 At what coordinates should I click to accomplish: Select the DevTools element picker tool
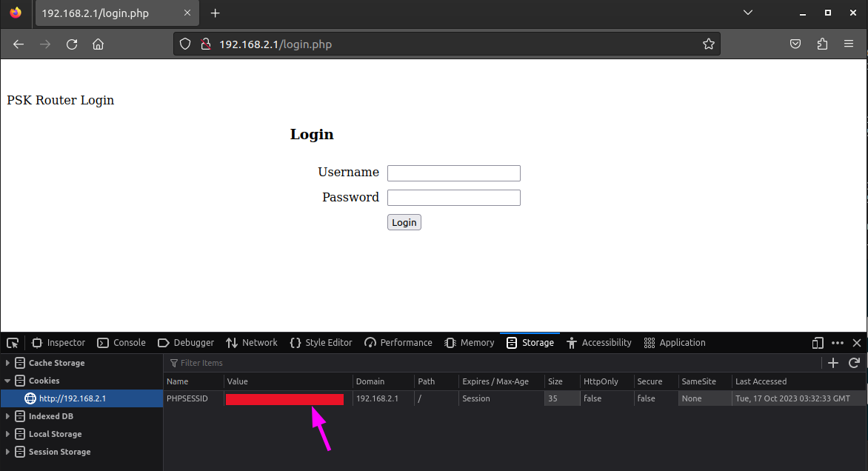pos(12,342)
